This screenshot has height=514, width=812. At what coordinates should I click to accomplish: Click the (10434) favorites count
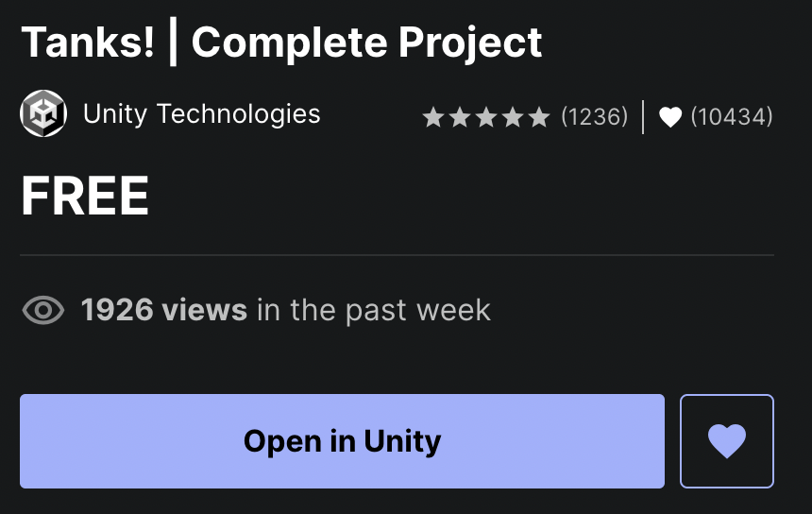click(732, 117)
